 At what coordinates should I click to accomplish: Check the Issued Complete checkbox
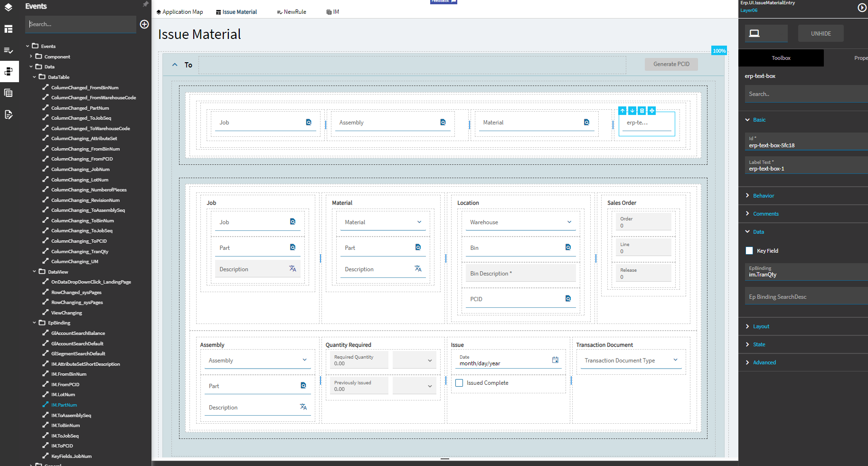(x=459, y=383)
